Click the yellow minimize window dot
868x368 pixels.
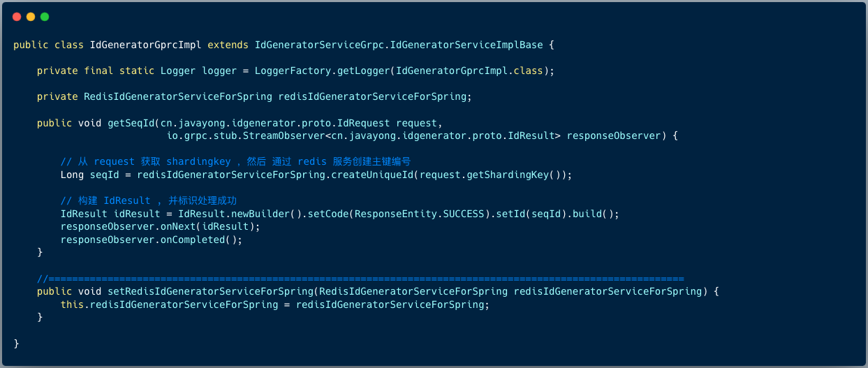point(31,17)
